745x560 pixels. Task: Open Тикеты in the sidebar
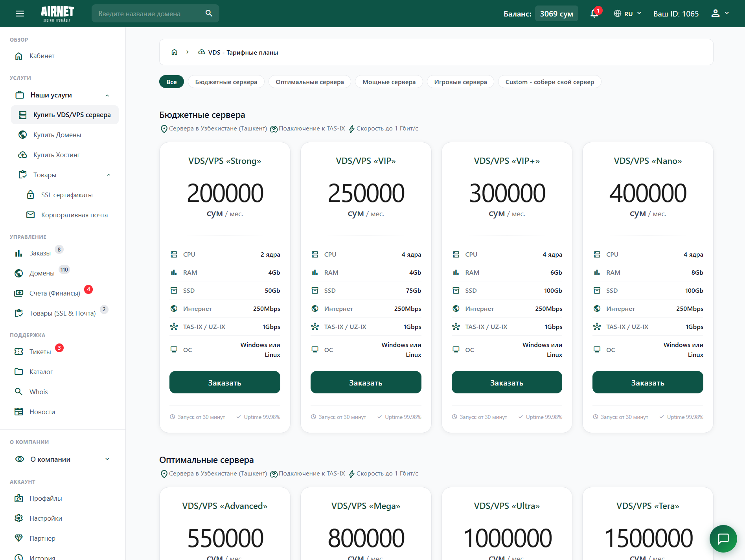pos(40,352)
